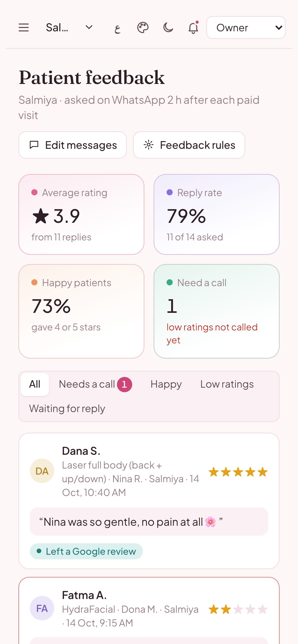Expand the Owner role dropdown

pos(246,27)
